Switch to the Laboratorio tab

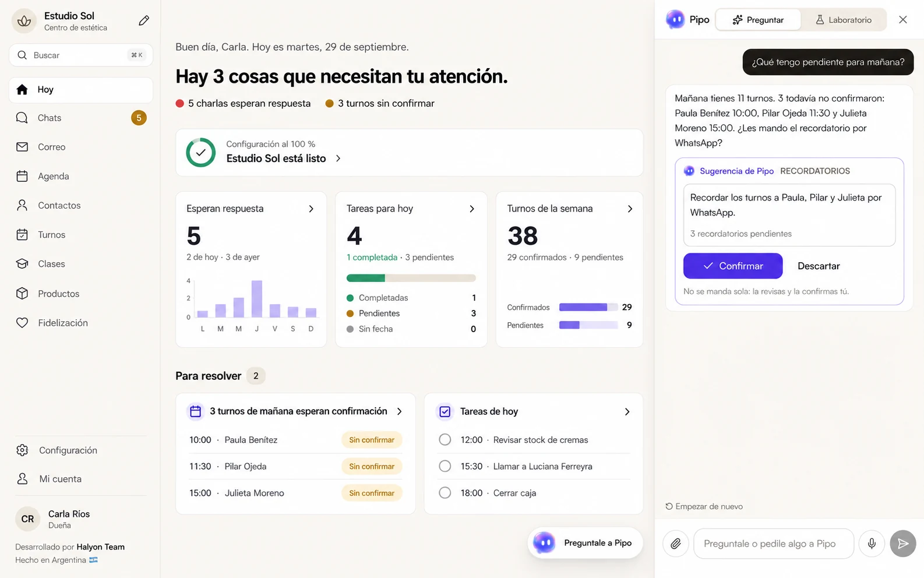coord(844,20)
